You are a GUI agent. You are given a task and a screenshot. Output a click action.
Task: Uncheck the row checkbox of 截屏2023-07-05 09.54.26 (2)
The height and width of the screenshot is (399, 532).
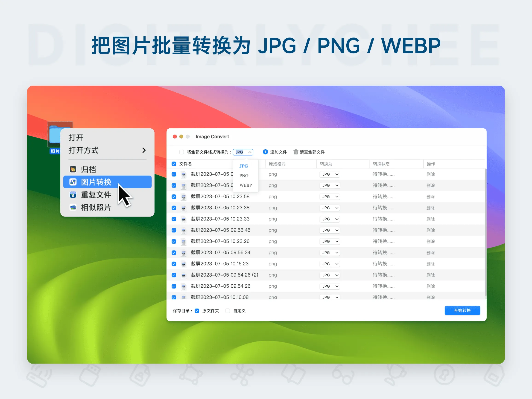point(174,275)
